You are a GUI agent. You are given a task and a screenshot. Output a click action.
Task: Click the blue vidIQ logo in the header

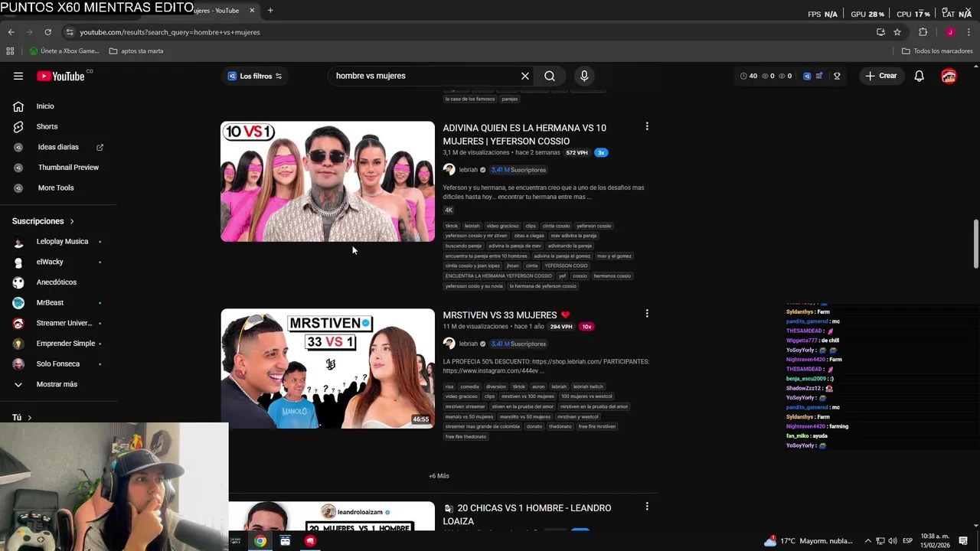pos(807,76)
